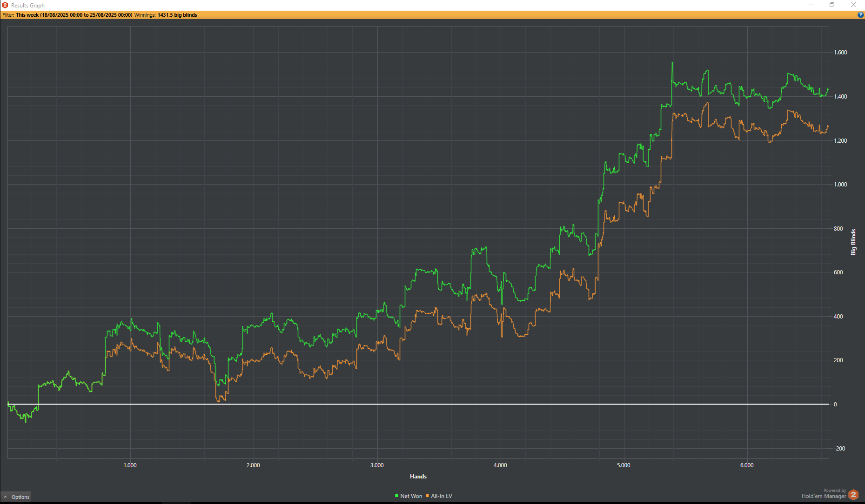Click the 1.400 big blinds axis label
The width and height of the screenshot is (865, 504).
coord(840,97)
